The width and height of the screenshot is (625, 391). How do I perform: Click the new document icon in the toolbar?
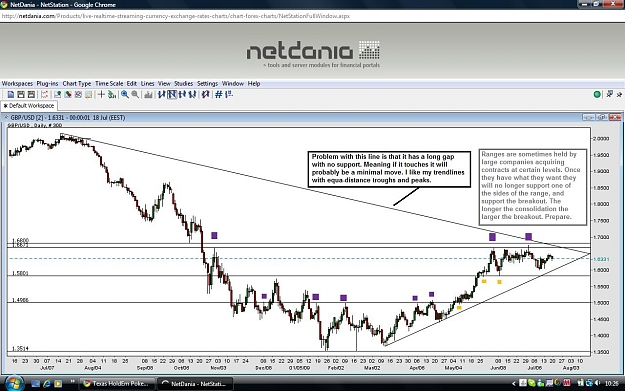[11, 94]
